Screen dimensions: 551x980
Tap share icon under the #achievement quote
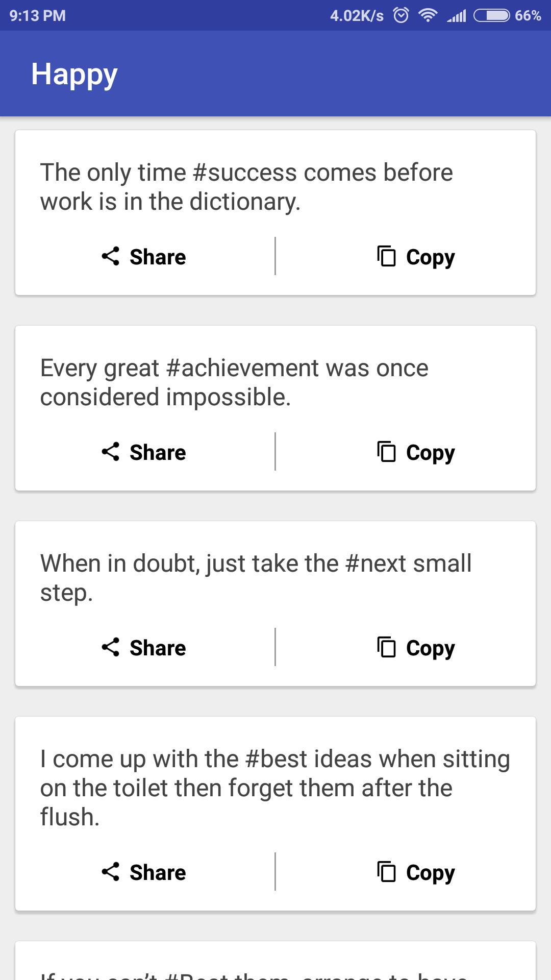point(111,452)
